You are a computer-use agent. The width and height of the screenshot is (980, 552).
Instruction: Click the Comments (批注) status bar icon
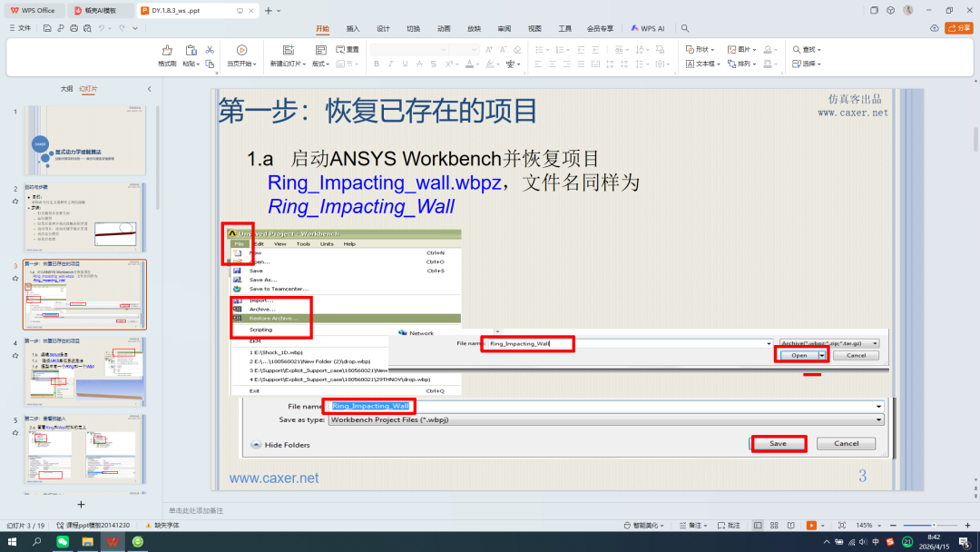click(x=729, y=525)
